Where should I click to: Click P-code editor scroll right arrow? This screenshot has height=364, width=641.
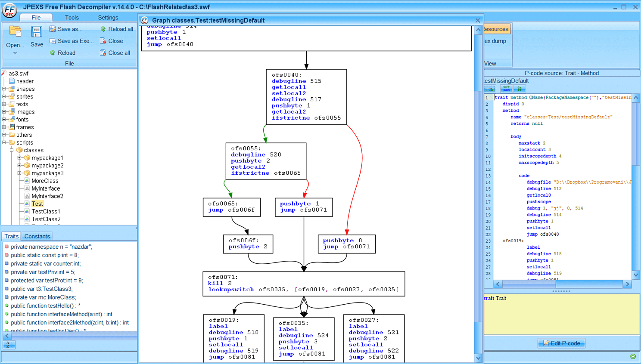tap(627, 284)
